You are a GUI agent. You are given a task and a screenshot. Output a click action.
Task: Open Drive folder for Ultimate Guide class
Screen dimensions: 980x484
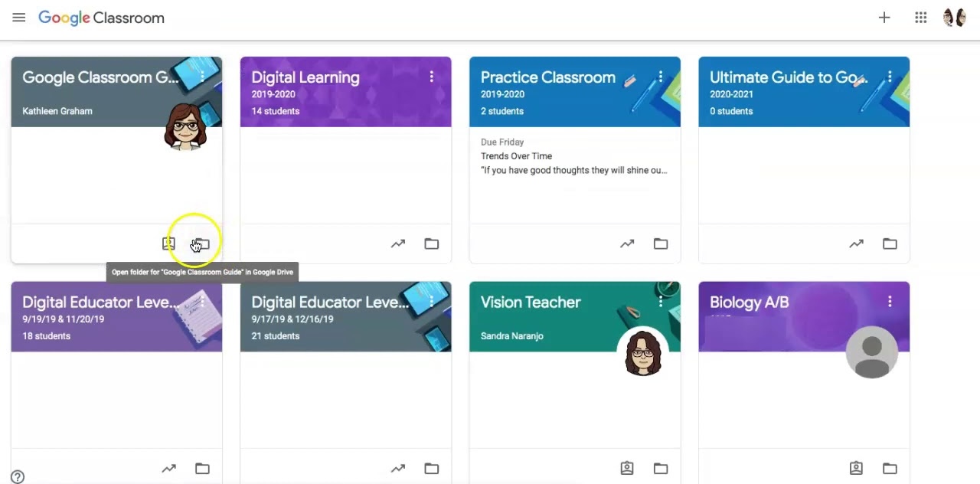pyautogui.click(x=890, y=244)
